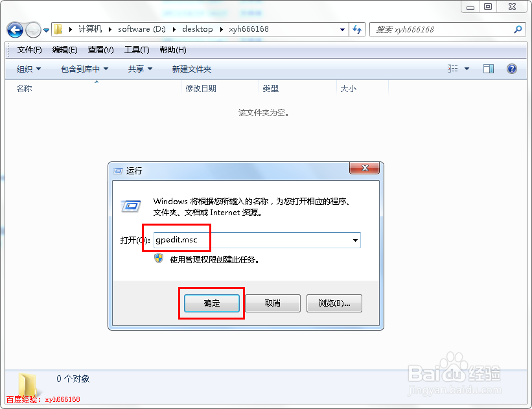Select the desktop breadcrumb in address bar
The height and width of the screenshot is (409, 532).
point(198,29)
